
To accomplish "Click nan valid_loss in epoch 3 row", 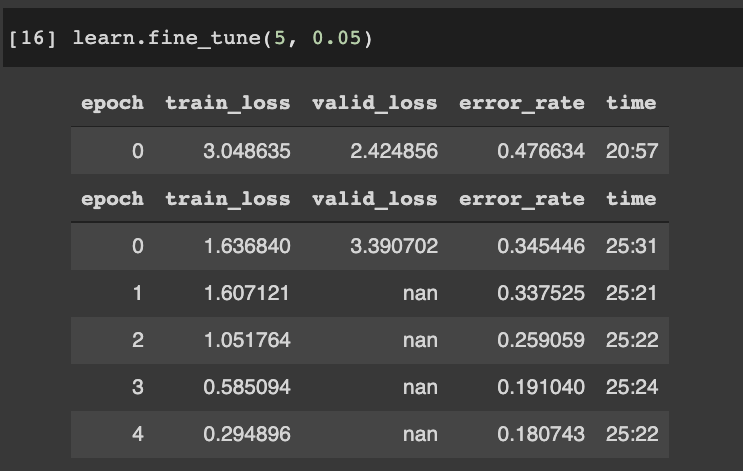I will click(x=420, y=388).
